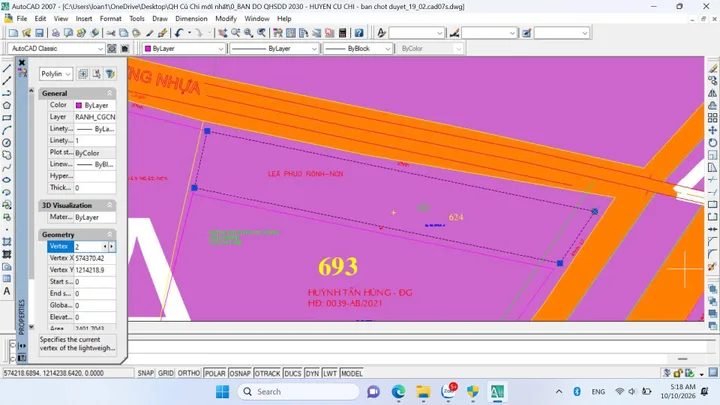Click the Erase tool in Modify toolbar
Viewport: 720px width, 405px height.
[712, 68]
